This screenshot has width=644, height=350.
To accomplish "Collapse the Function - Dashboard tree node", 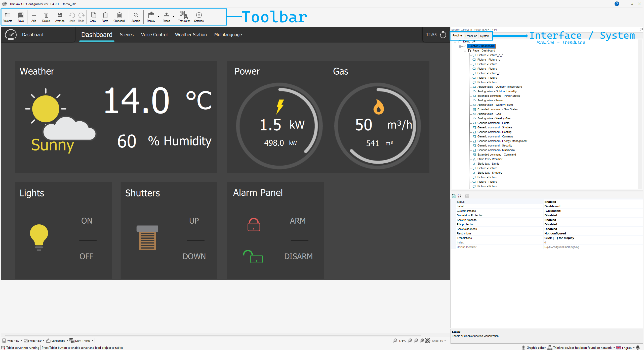I will click(460, 46).
